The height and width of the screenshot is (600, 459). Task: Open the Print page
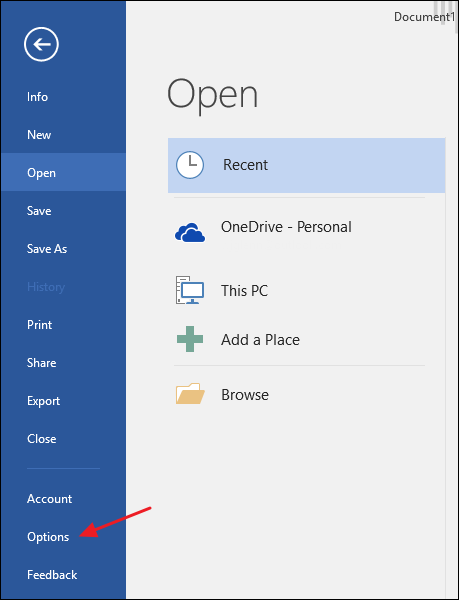point(39,325)
